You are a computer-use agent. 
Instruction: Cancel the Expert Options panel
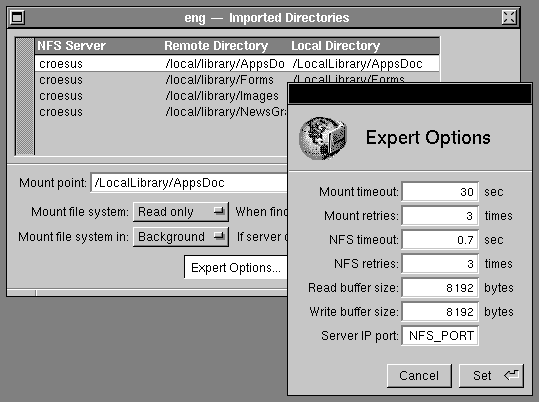pyautogui.click(x=419, y=376)
